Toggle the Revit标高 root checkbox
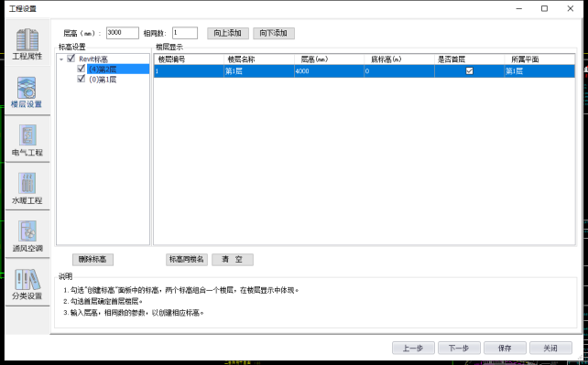 (71, 59)
